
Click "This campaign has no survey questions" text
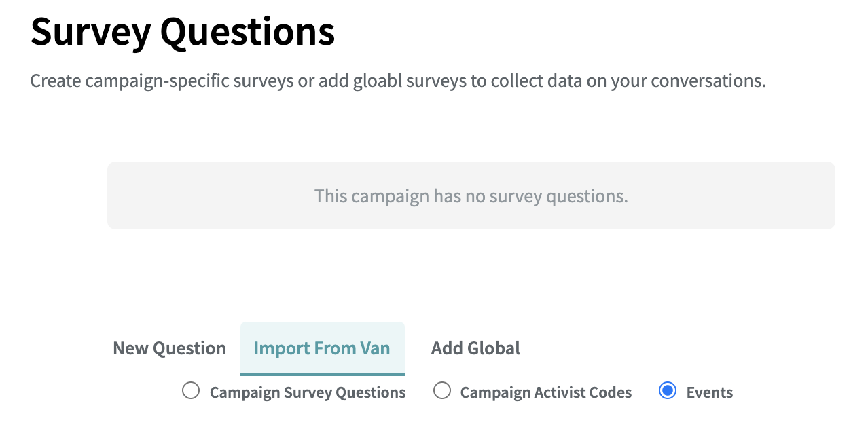click(471, 196)
